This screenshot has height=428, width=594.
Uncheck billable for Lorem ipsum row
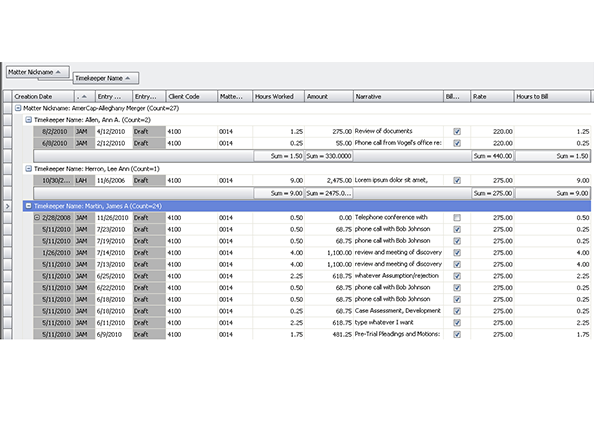point(457,180)
